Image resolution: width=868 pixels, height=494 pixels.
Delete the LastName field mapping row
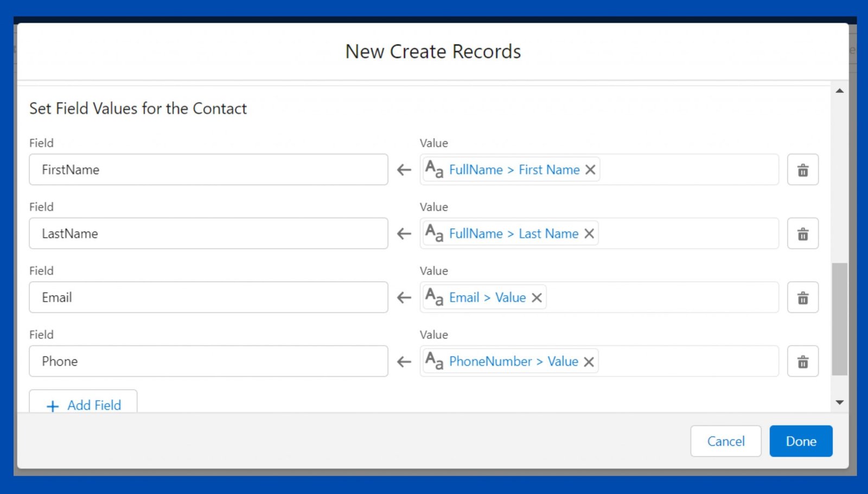[803, 233]
